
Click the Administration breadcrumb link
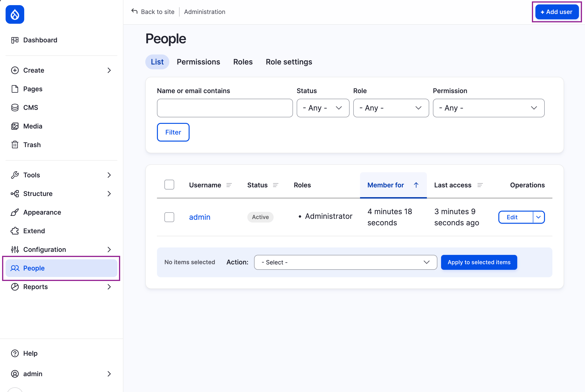point(205,12)
